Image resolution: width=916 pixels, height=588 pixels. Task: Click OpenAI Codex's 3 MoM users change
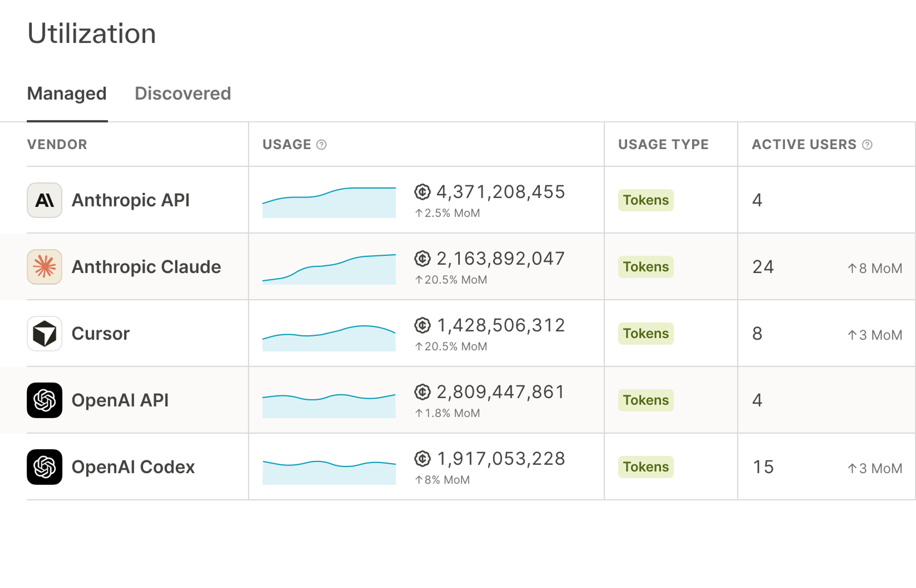point(875,468)
